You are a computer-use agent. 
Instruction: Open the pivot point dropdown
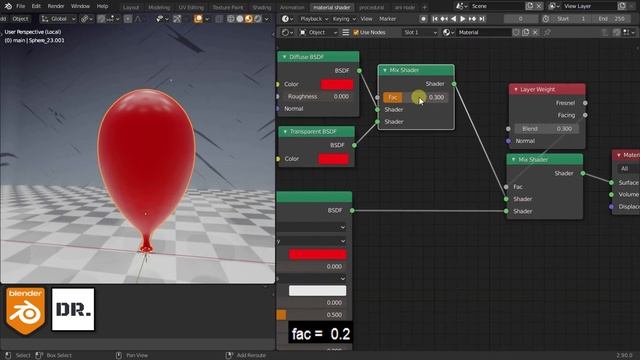click(x=86, y=19)
